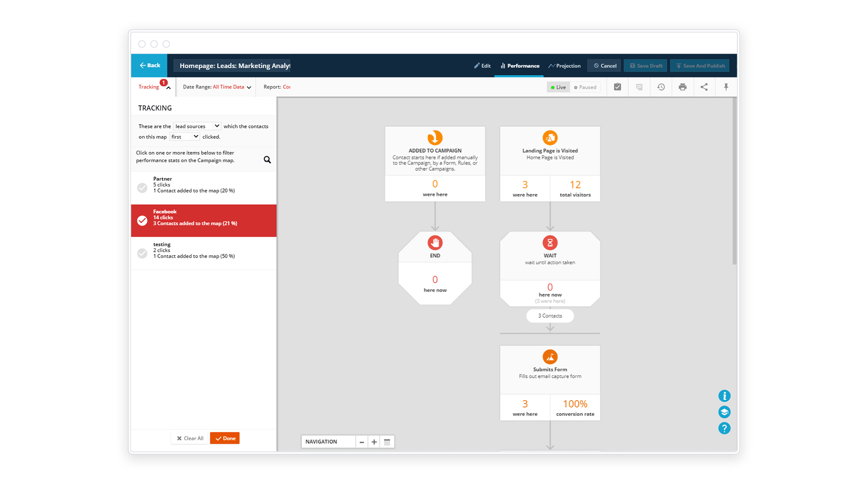Click the Clear All button

pyautogui.click(x=190, y=438)
